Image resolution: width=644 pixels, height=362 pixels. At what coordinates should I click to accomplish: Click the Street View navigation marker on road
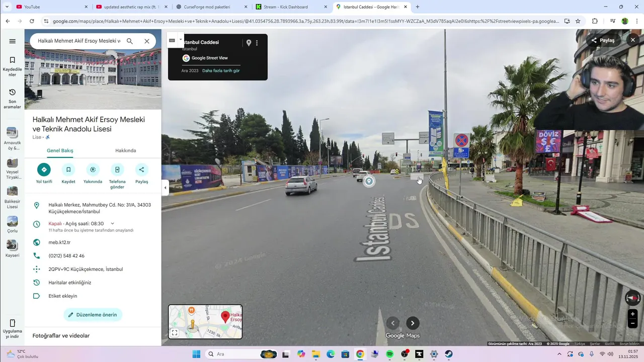(369, 181)
